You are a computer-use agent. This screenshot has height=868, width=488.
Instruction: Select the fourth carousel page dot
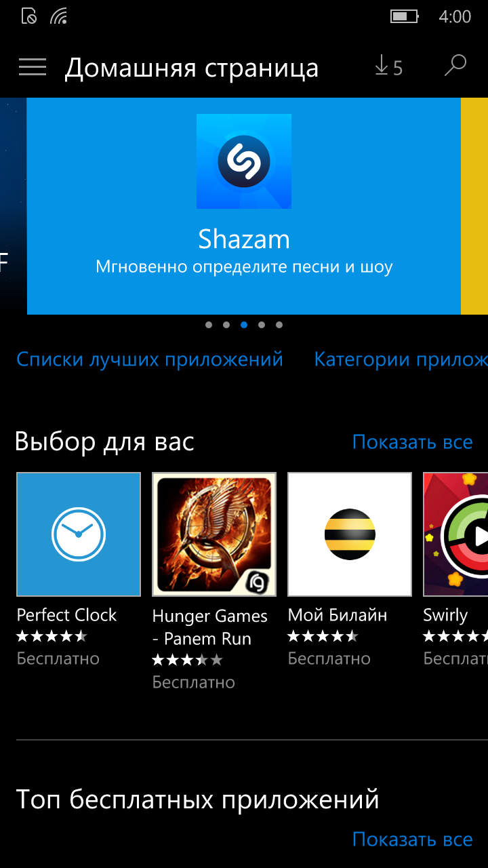[262, 325]
